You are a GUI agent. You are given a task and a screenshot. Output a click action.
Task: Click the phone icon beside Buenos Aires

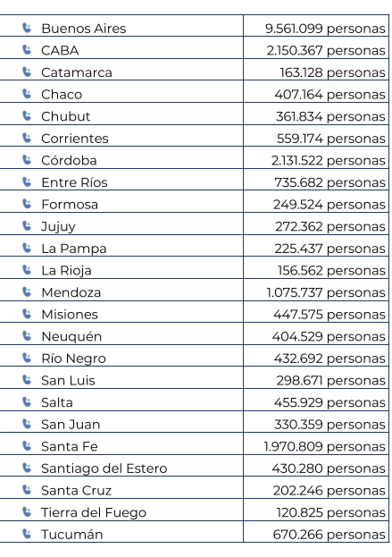[x=27, y=28]
